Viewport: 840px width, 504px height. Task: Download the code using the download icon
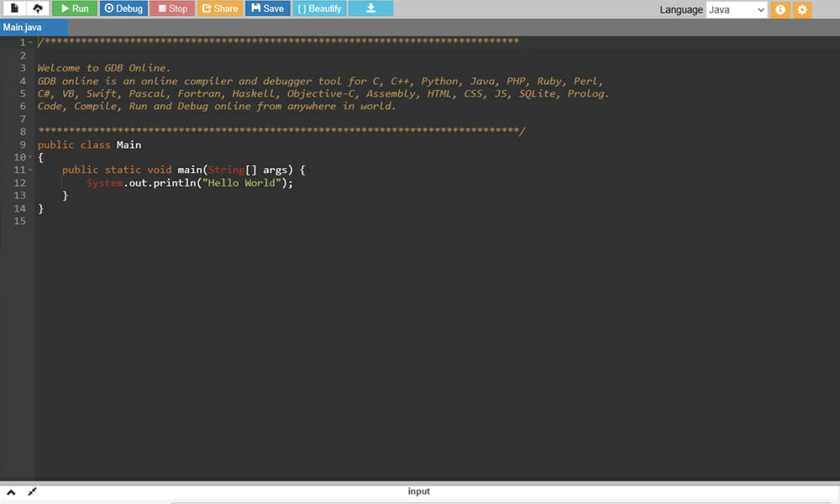tap(370, 9)
